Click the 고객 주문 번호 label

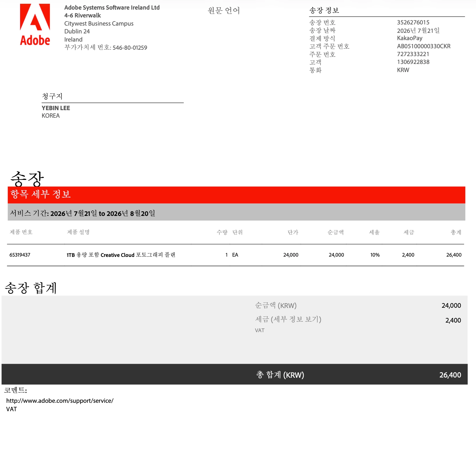tap(329, 46)
